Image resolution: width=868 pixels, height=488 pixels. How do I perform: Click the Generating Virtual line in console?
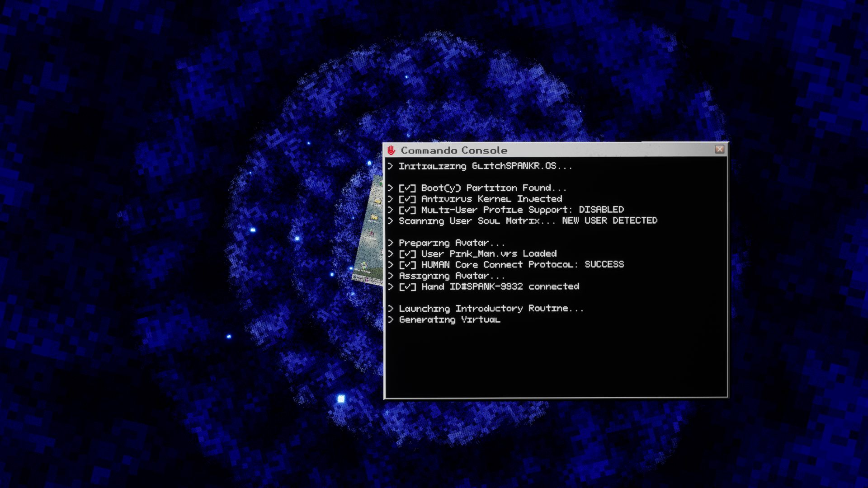449,319
